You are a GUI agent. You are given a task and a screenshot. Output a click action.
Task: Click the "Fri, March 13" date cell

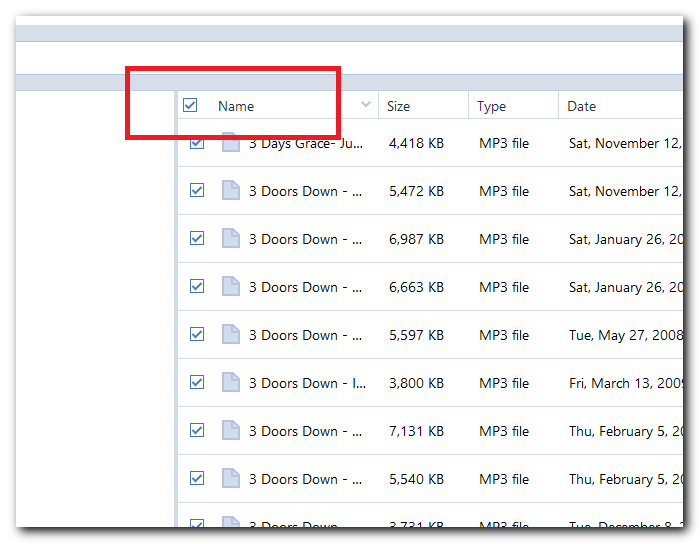[x=626, y=383]
